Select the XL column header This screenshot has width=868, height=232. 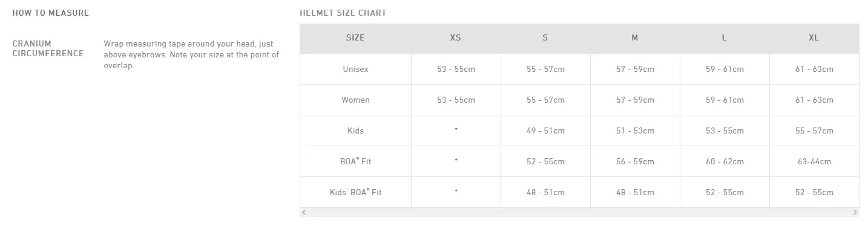(x=814, y=38)
